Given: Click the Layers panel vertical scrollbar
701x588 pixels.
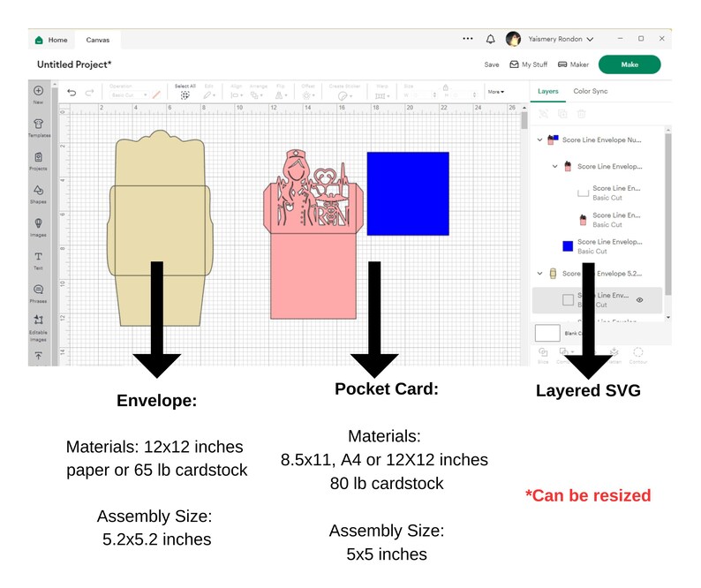Looking at the screenshot, I should click(x=668, y=215).
